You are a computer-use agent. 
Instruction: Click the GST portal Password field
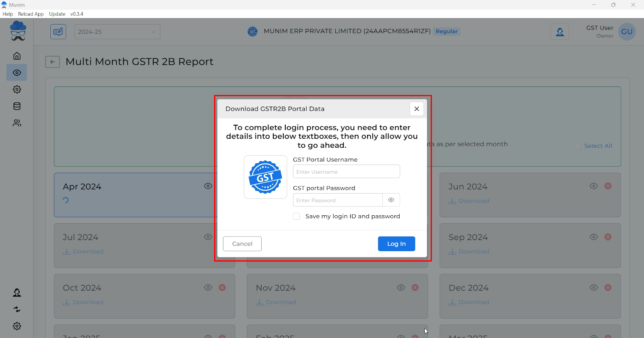[x=338, y=200]
